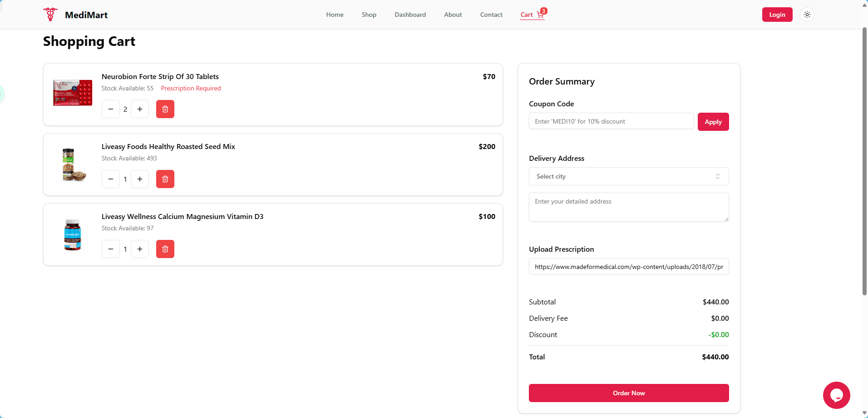Click the Neurobion Forte product thumbnail
Screen dimensions: 868x418
(x=73, y=93)
